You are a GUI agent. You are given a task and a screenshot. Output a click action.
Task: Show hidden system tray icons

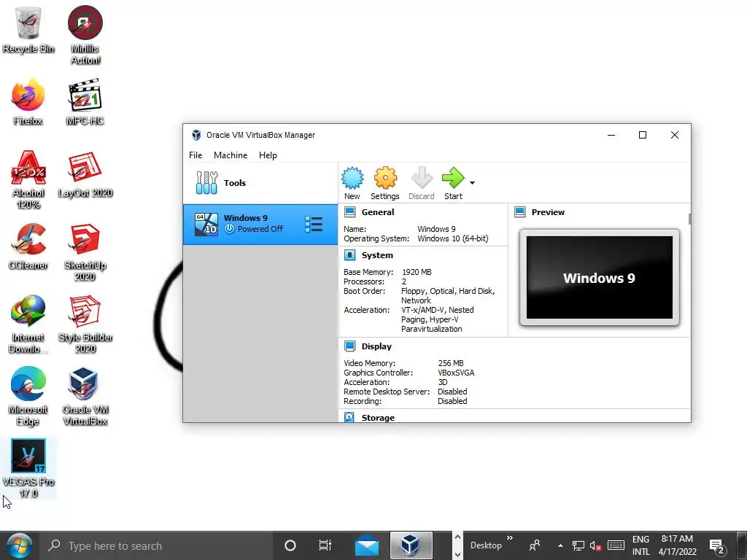pos(560,545)
